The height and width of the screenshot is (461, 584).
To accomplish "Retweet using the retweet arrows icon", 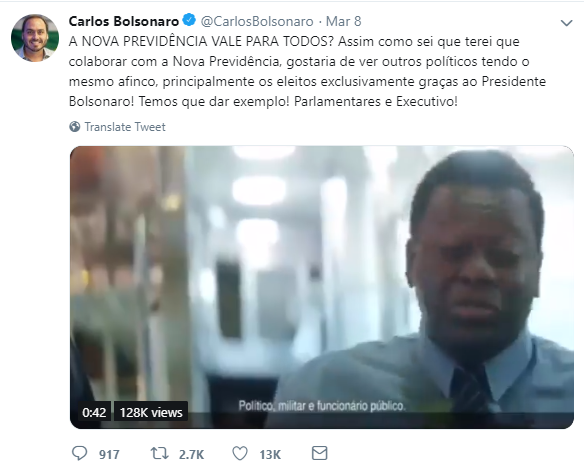I will (159, 453).
